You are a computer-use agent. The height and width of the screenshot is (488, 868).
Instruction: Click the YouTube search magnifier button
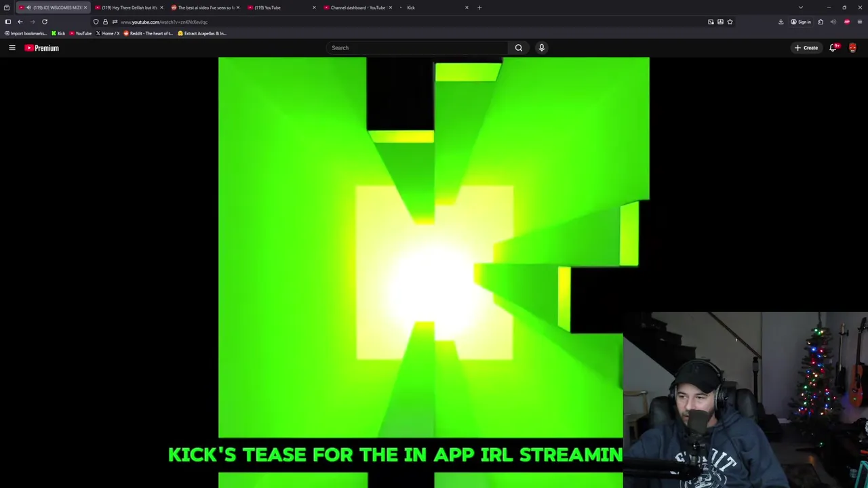click(519, 47)
